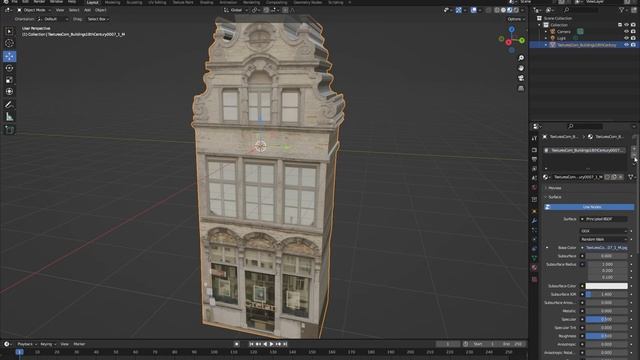Toggle camera view icon in viewport
This screenshot has height=360, width=640.
tap(521, 78)
